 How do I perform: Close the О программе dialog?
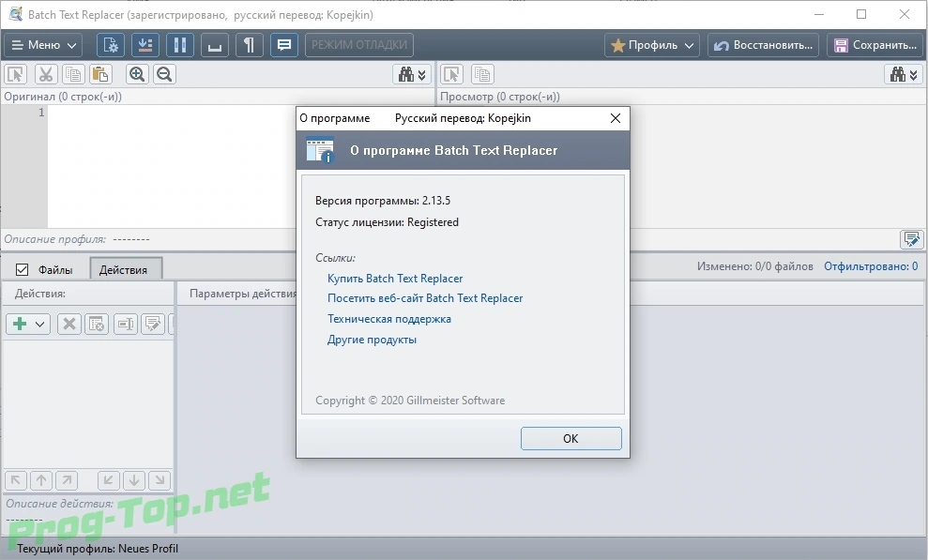pos(616,118)
